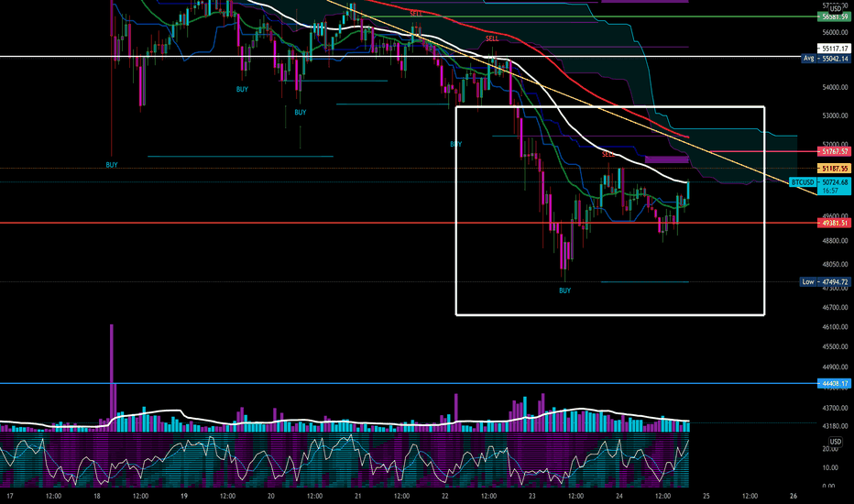
Task: Select the red 51767.57 price label
Action: coord(835,151)
